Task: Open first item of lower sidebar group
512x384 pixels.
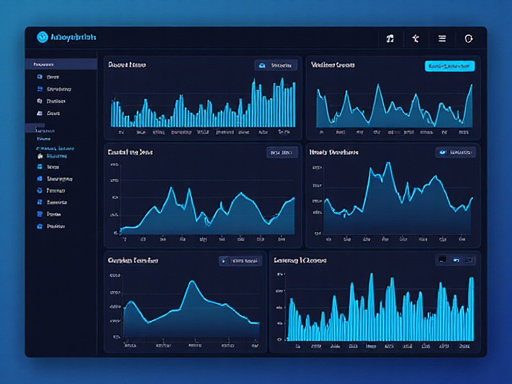Action: tap(52, 156)
